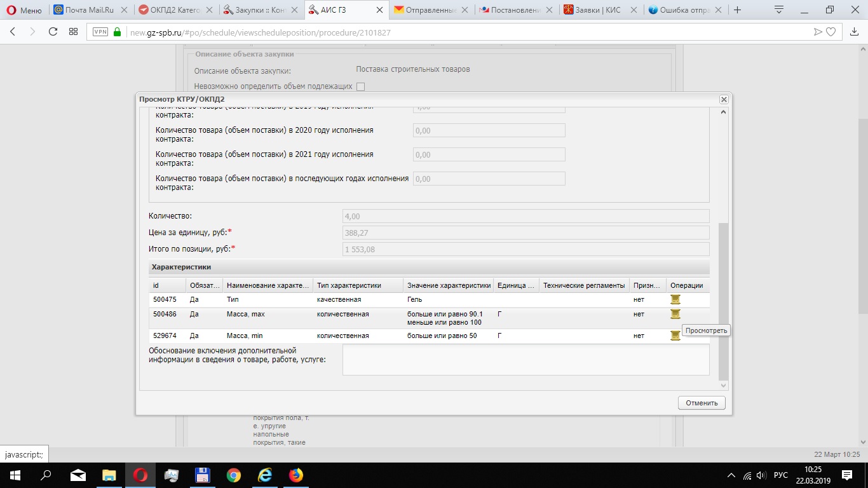Close the Почта Mail.Ru browser tab
The image size is (868, 488).
pyautogui.click(x=123, y=10)
